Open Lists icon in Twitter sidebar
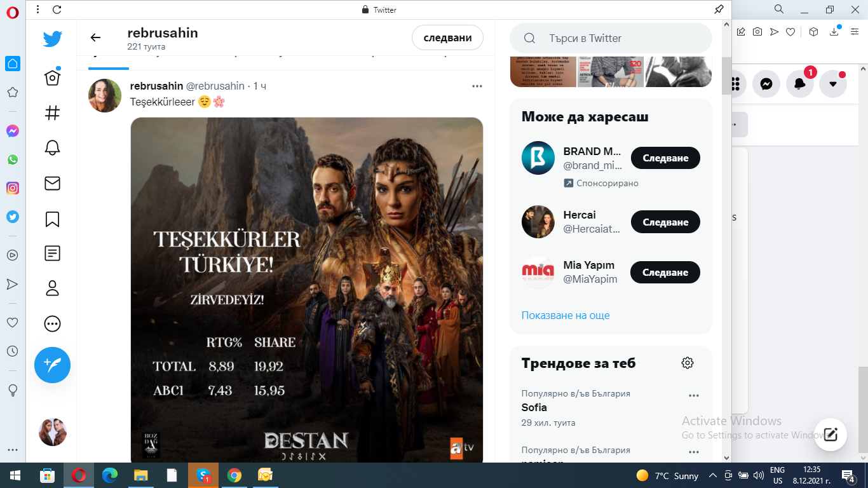Image resolution: width=868 pixels, height=488 pixels. click(53, 254)
